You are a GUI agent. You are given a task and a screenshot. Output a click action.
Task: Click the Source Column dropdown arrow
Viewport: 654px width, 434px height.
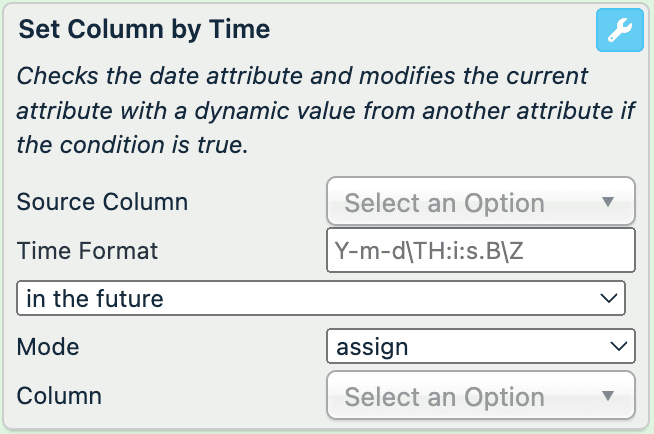(607, 202)
